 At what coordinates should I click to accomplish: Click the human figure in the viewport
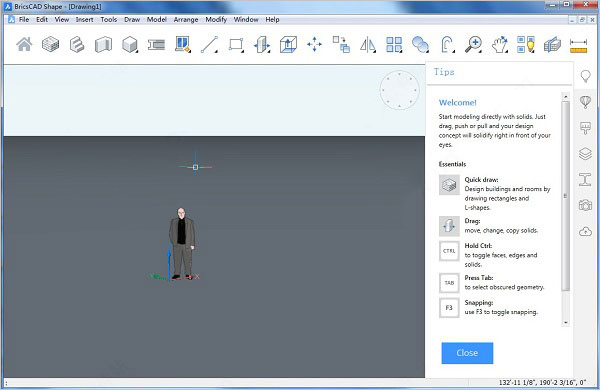pyautogui.click(x=182, y=243)
